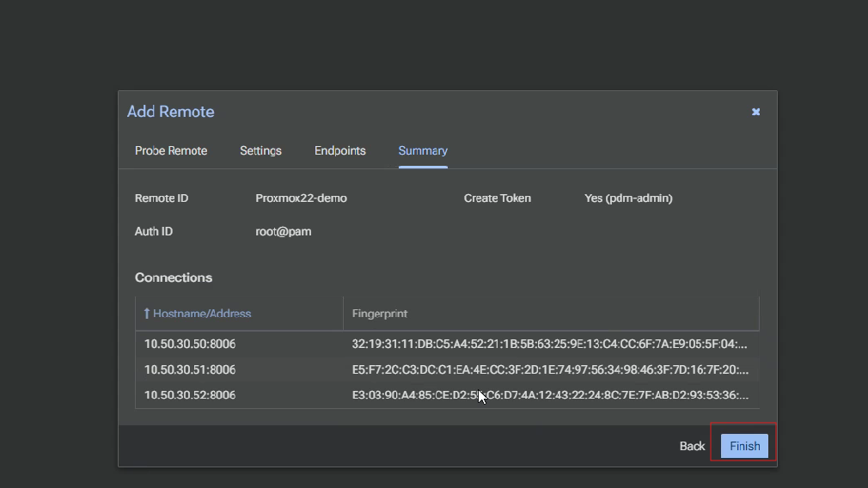Click the Proxmox22-demo Remote ID value

coord(301,198)
